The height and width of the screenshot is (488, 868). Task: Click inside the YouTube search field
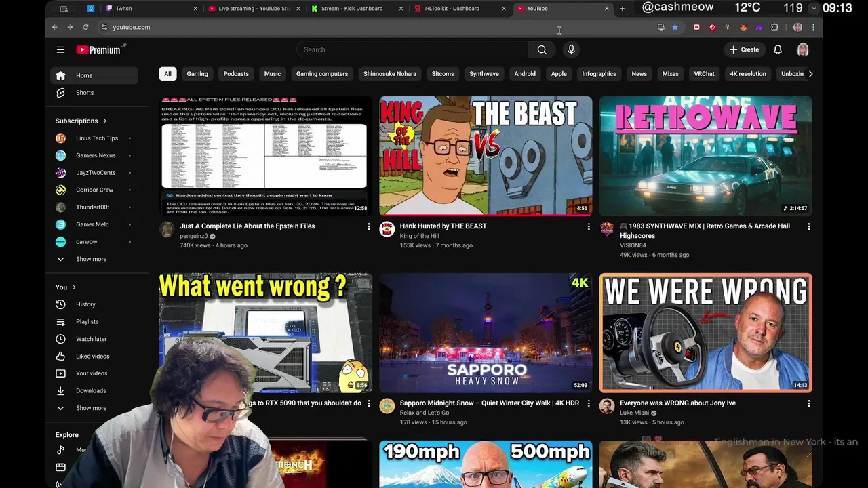412,49
